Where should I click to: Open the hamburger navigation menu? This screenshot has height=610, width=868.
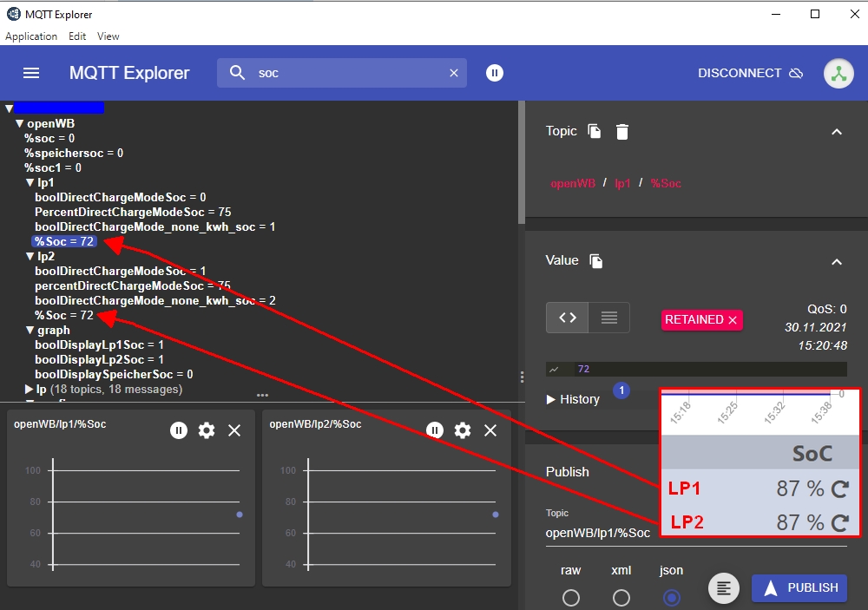coord(31,73)
